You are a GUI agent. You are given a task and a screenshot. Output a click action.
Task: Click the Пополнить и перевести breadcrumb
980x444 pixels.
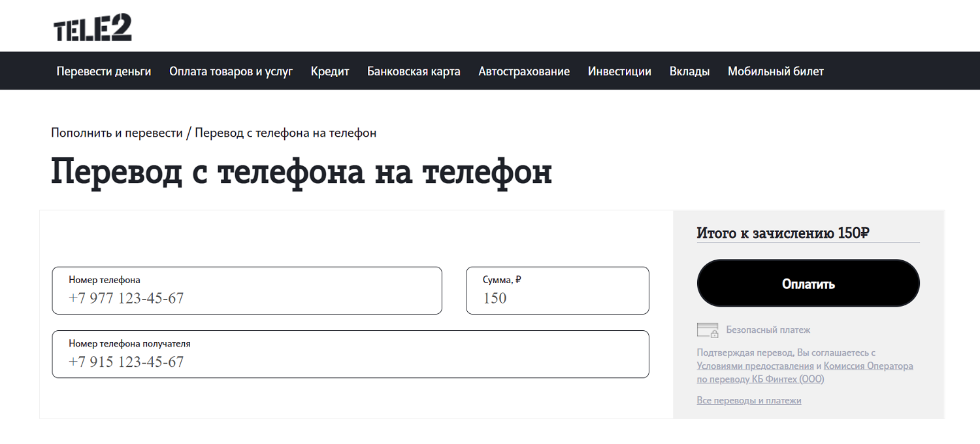click(117, 133)
